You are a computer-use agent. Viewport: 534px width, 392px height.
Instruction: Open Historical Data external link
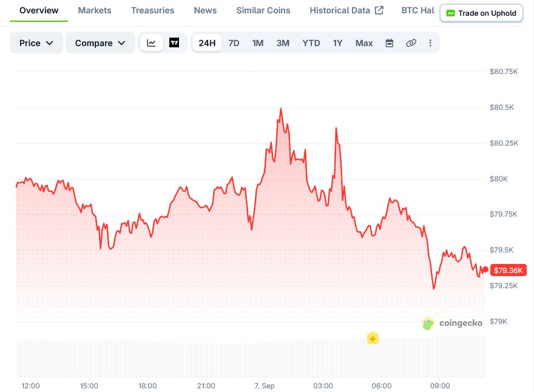point(346,10)
